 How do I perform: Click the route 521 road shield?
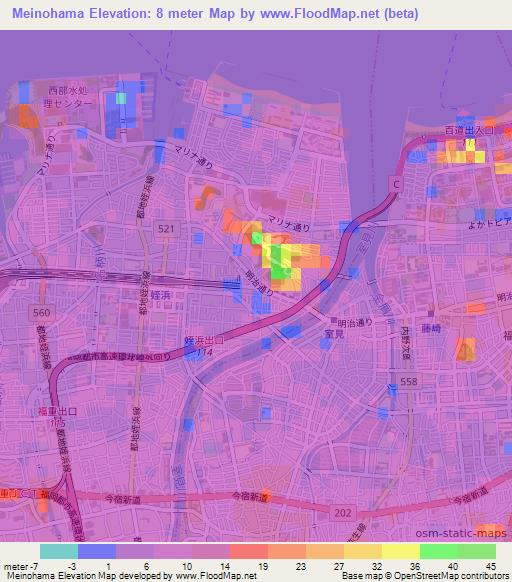point(166,229)
